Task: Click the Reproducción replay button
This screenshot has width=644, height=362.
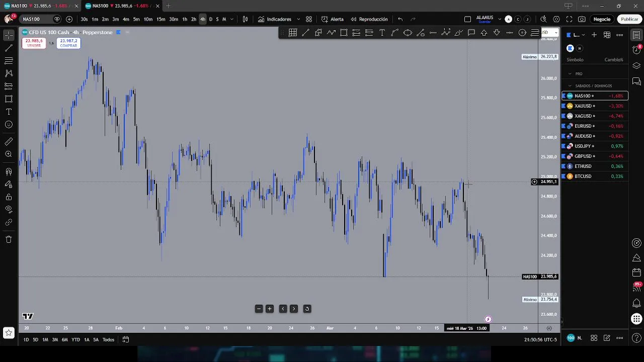Action: pyautogui.click(x=369, y=19)
